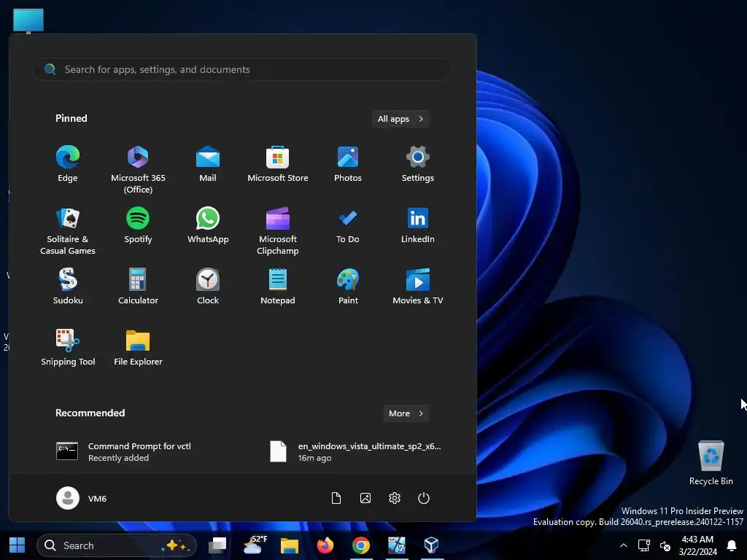Open en_windows_vista_ultimate_sp2 recommended file
The height and width of the screenshot is (560, 747).
click(356, 451)
